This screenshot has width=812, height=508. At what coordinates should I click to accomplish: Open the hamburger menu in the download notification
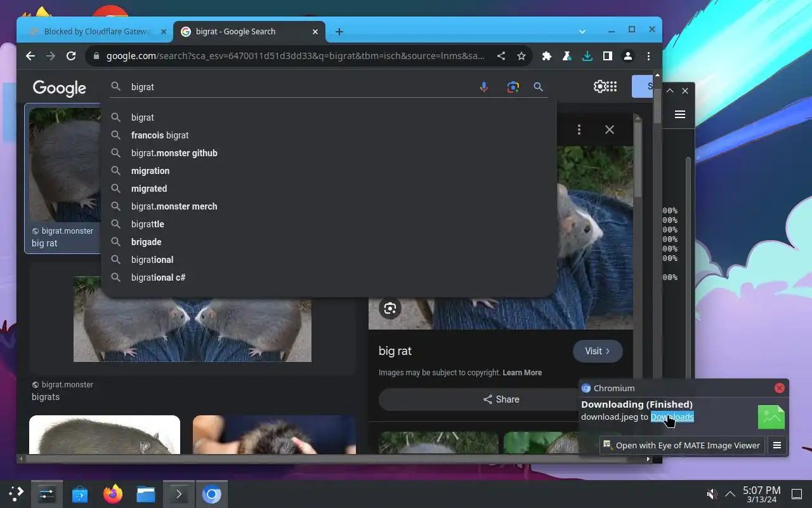[x=777, y=445]
